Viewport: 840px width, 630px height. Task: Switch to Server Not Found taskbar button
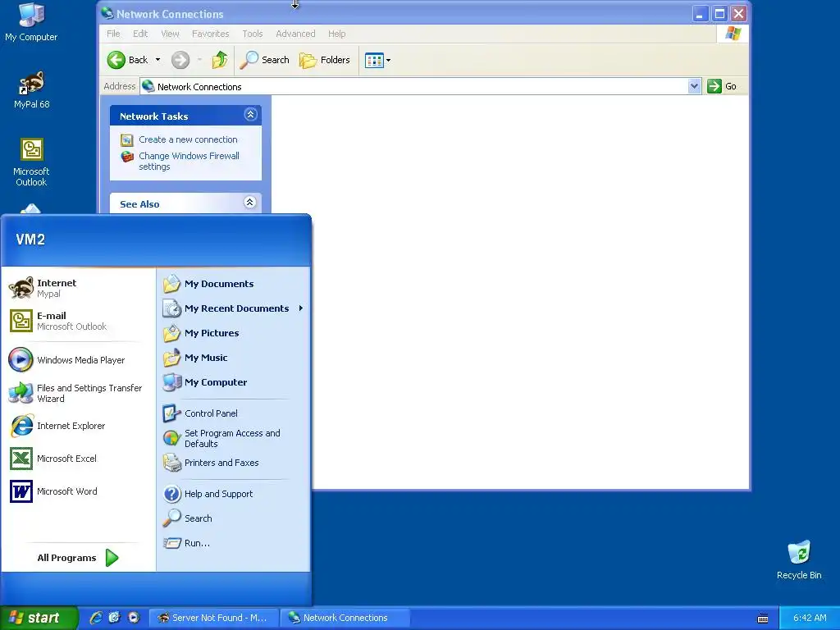click(214, 618)
